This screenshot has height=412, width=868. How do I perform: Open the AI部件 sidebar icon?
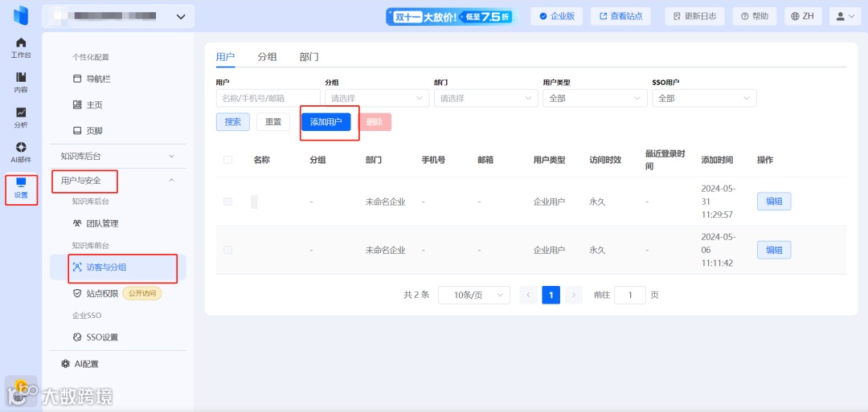(21, 152)
